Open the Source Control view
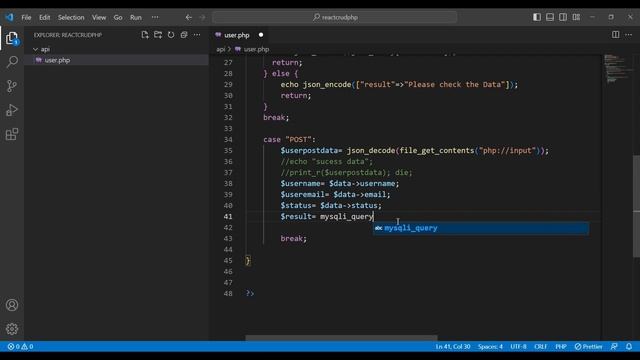 (12, 86)
